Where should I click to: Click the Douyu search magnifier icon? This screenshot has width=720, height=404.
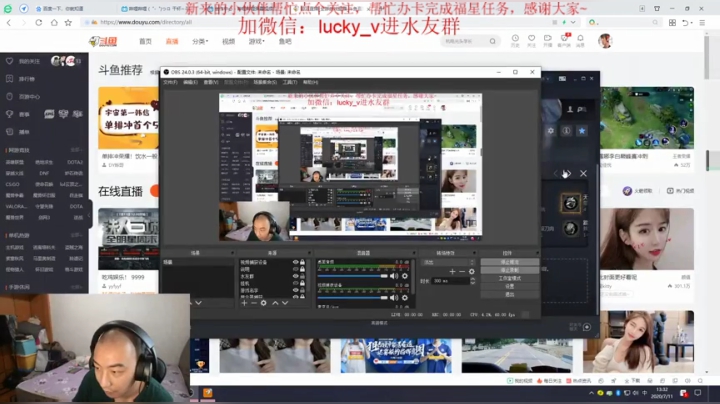point(492,41)
